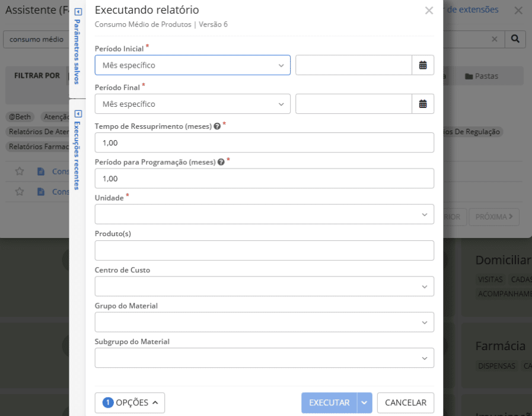Expand the Execuções recentes side panel
The image size is (532, 416).
pyautogui.click(x=78, y=113)
